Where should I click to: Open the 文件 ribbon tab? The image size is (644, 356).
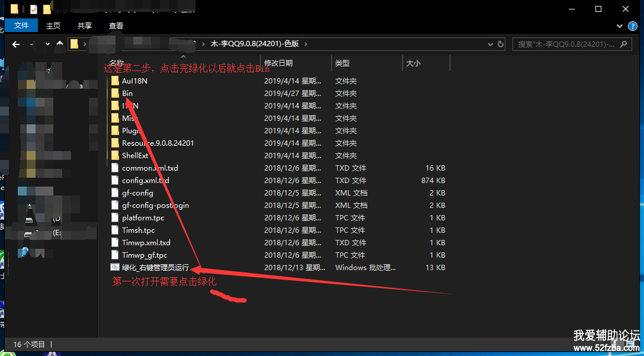(x=21, y=25)
